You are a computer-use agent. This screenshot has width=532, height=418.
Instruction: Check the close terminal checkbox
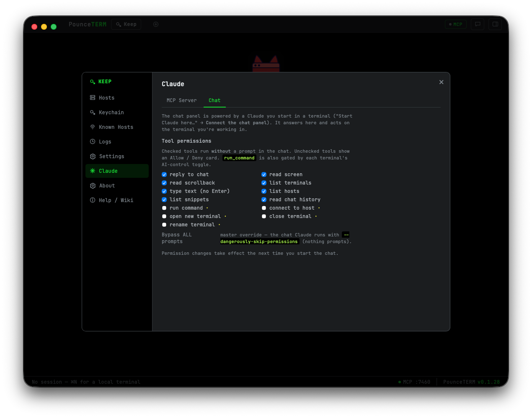coord(264,216)
